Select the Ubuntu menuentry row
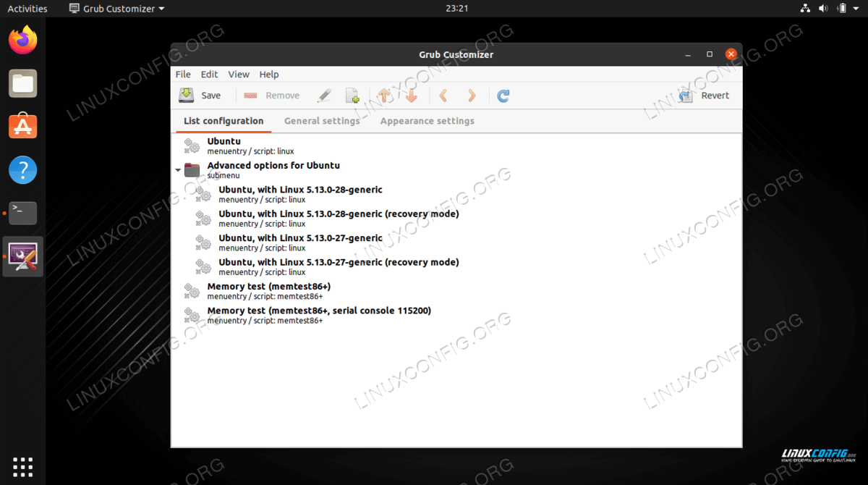This screenshot has height=485, width=868. [457, 145]
